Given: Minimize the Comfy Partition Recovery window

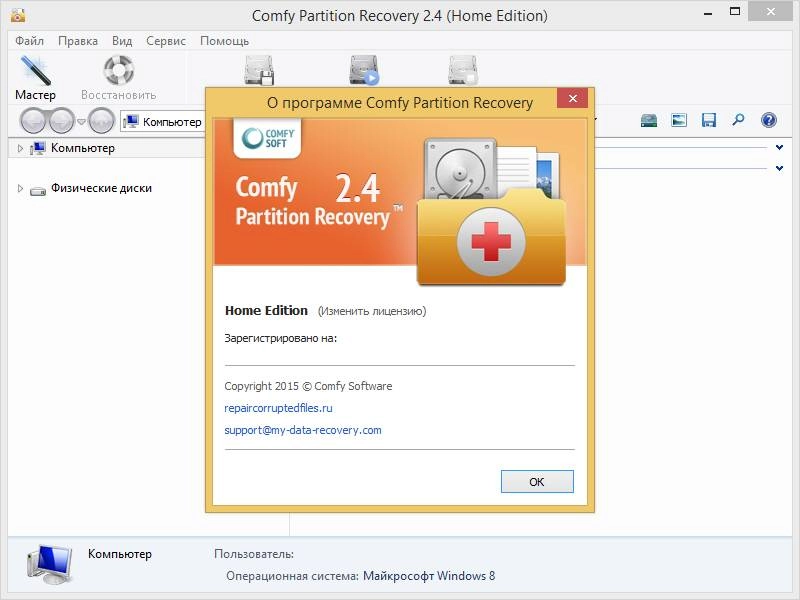Looking at the screenshot, I should point(708,14).
